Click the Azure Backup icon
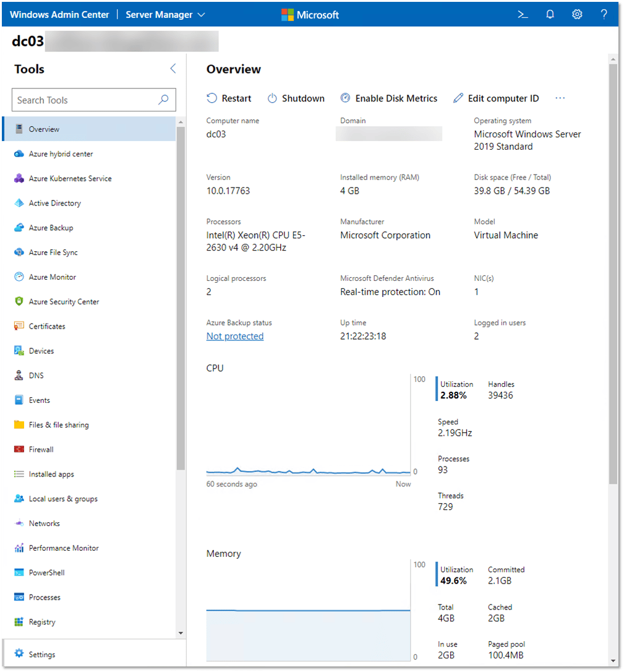624x672 pixels. pyautogui.click(x=19, y=228)
